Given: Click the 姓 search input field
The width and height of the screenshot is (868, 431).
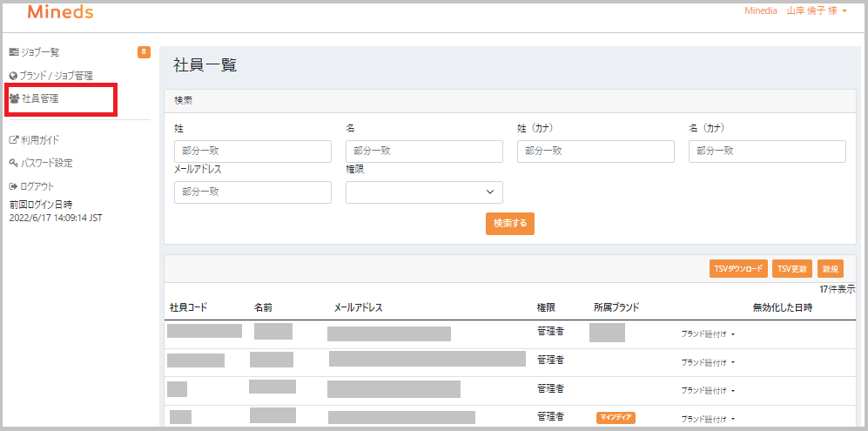Looking at the screenshot, I should tap(252, 152).
